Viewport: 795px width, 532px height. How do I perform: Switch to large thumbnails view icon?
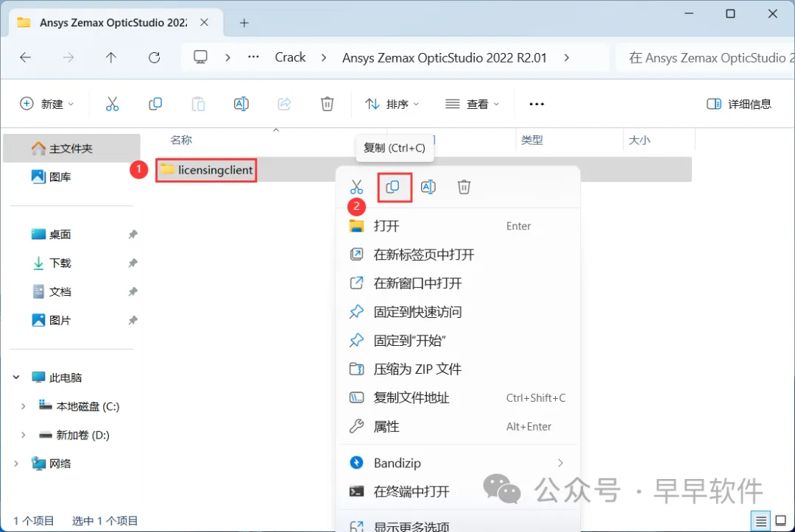[781, 521]
